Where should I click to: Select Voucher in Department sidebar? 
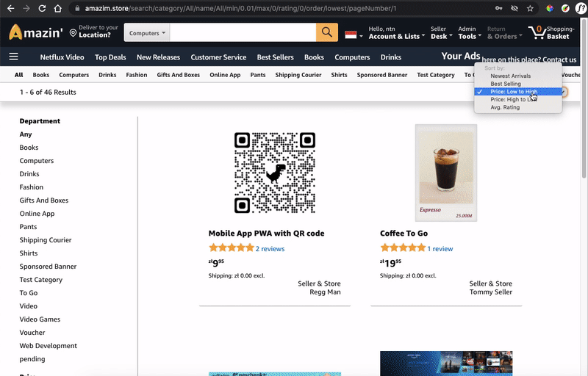point(32,332)
